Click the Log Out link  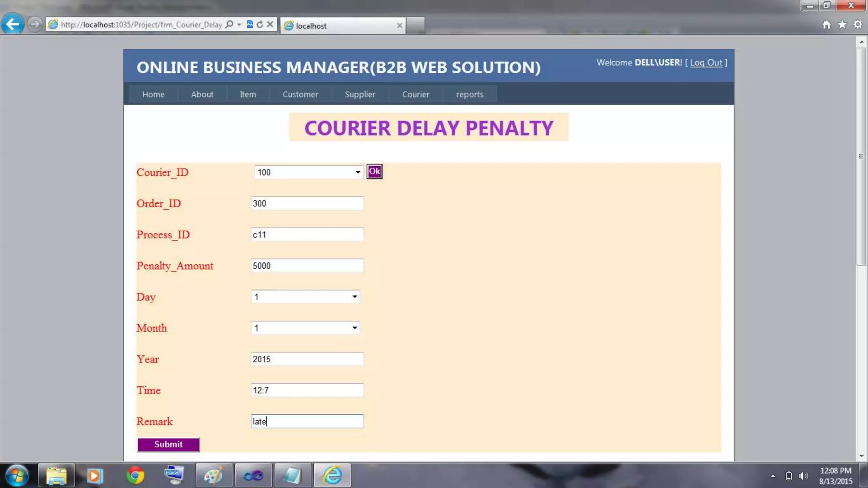[x=706, y=63]
